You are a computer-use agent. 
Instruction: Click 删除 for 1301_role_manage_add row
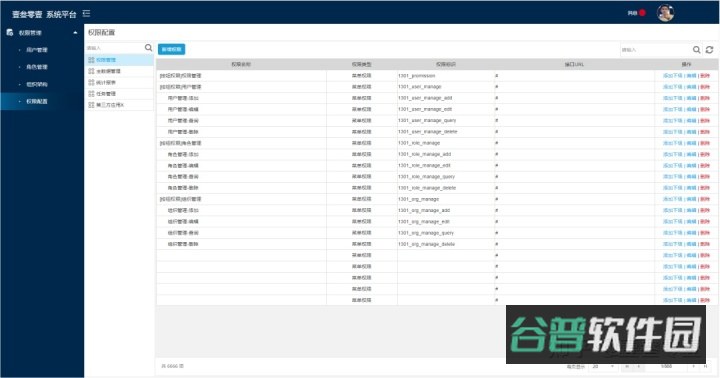pos(705,154)
